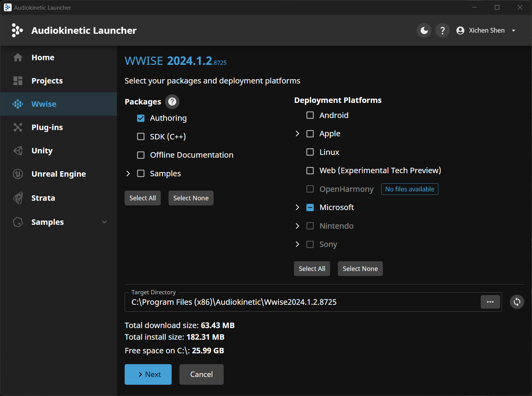The height and width of the screenshot is (396, 532).
Task: Click the Strata icon in the sidebar
Action: [x=18, y=198]
